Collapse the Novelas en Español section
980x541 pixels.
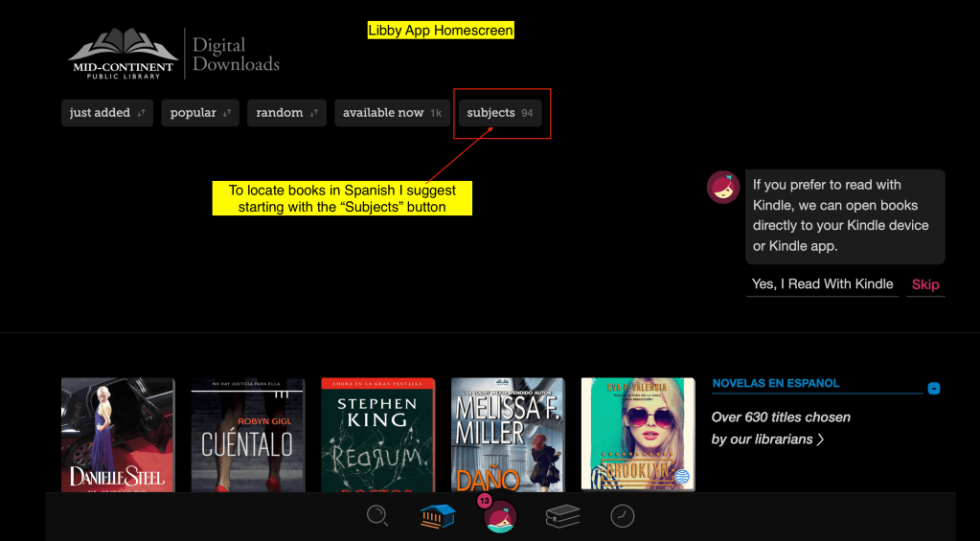pyautogui.click(x=934, y=389)
